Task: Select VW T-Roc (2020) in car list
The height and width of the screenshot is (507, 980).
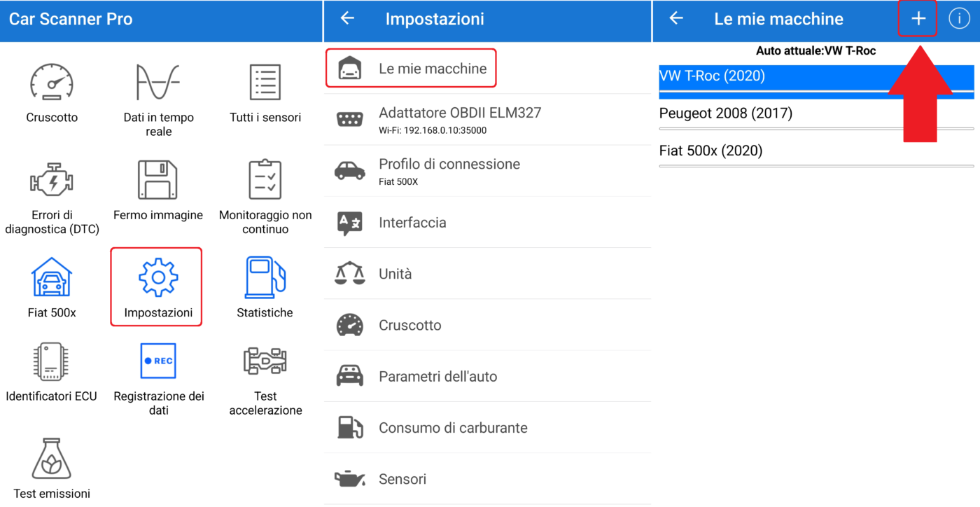Action: (x=816, y=77)
